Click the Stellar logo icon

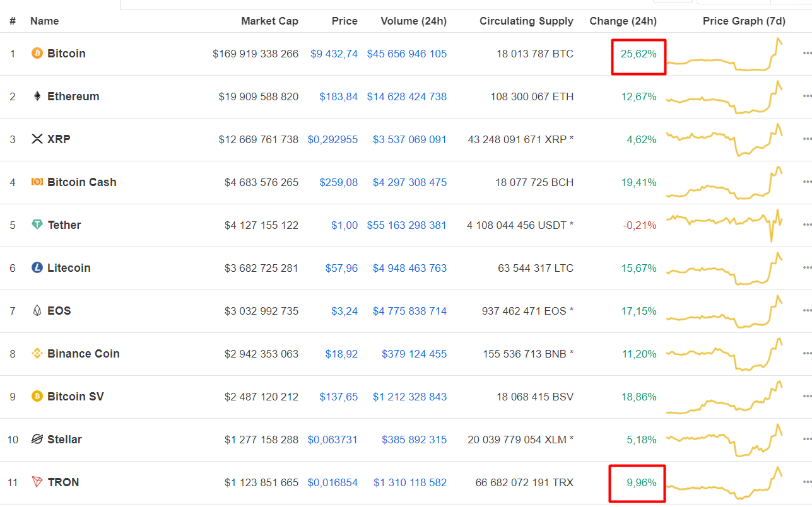click(x=37, y=440)
